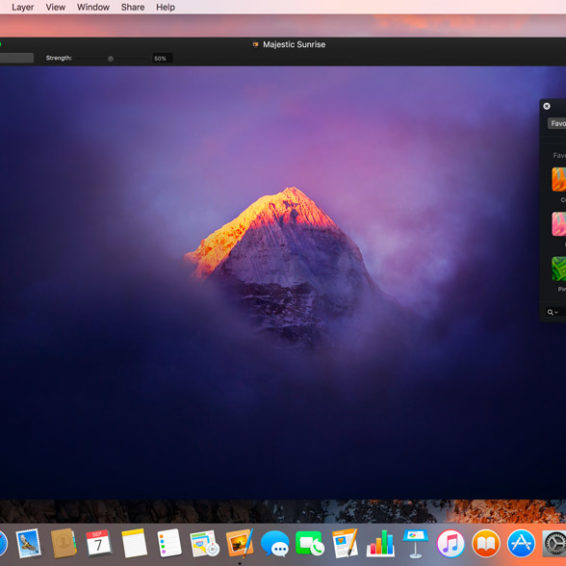Click the Majestic Sunrise window title
The width and height of the screenshot is (566, 566).
pyautogui.click(x=294, y=44)
